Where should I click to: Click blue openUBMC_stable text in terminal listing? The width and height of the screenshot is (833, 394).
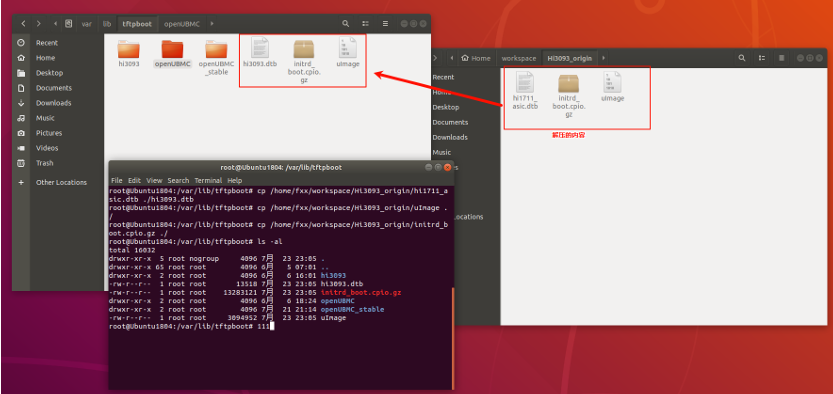[352, 310]
